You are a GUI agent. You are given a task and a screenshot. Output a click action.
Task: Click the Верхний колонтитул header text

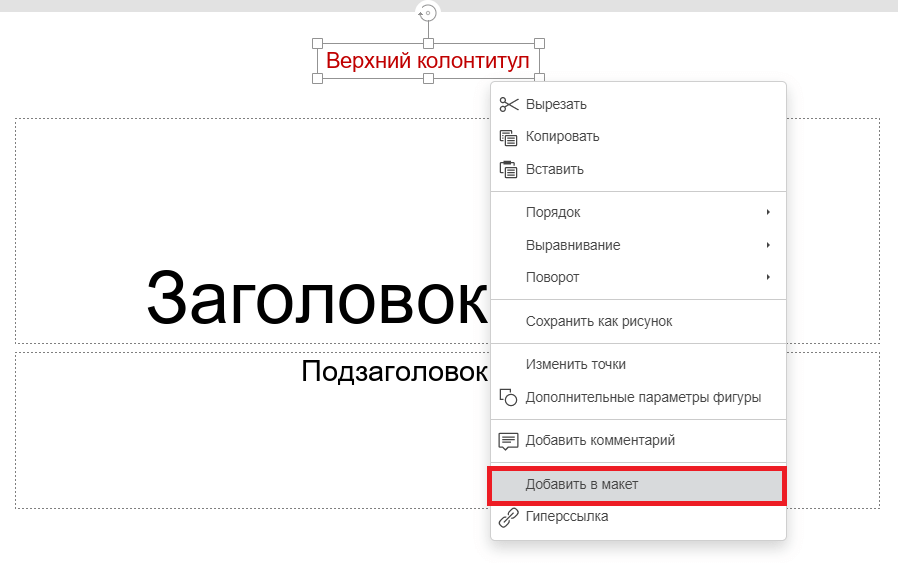tap(427, 61)
